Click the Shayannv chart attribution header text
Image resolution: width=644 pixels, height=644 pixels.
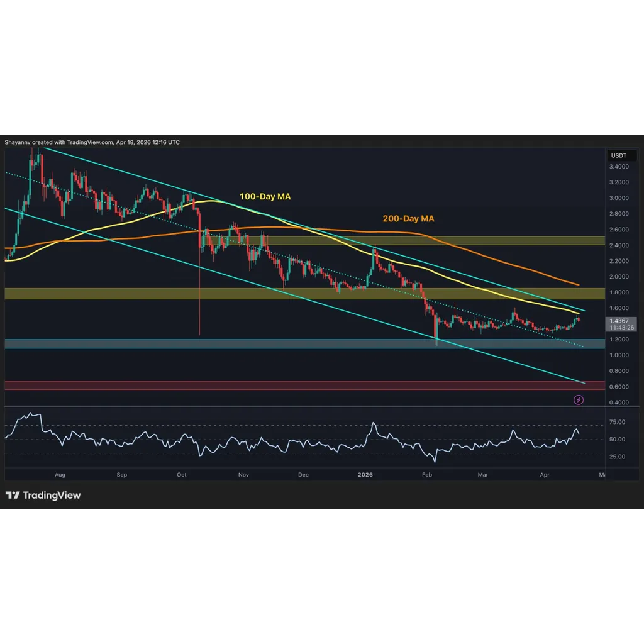pos(92,142)
